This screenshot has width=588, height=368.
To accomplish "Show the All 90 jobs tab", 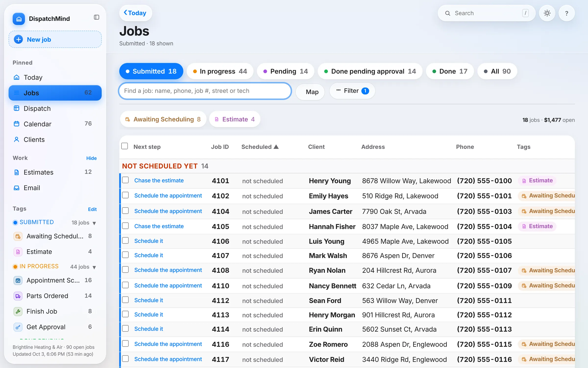I will point(497,71).
